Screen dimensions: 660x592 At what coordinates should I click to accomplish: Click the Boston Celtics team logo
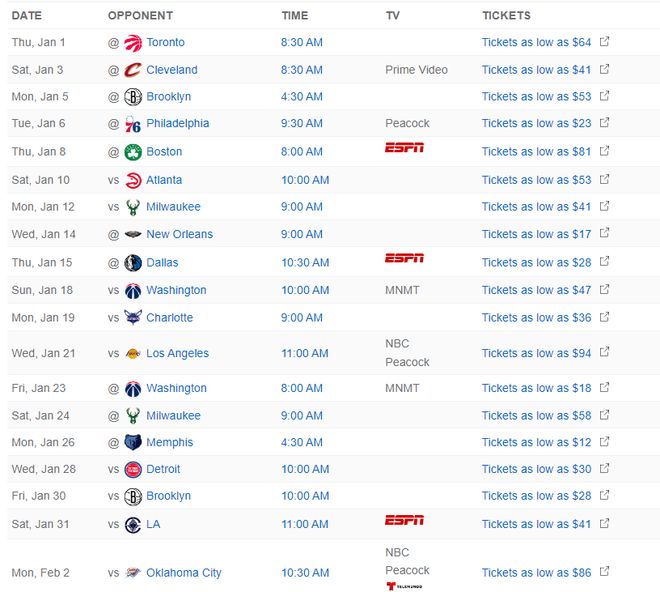[x=133, y=152]
